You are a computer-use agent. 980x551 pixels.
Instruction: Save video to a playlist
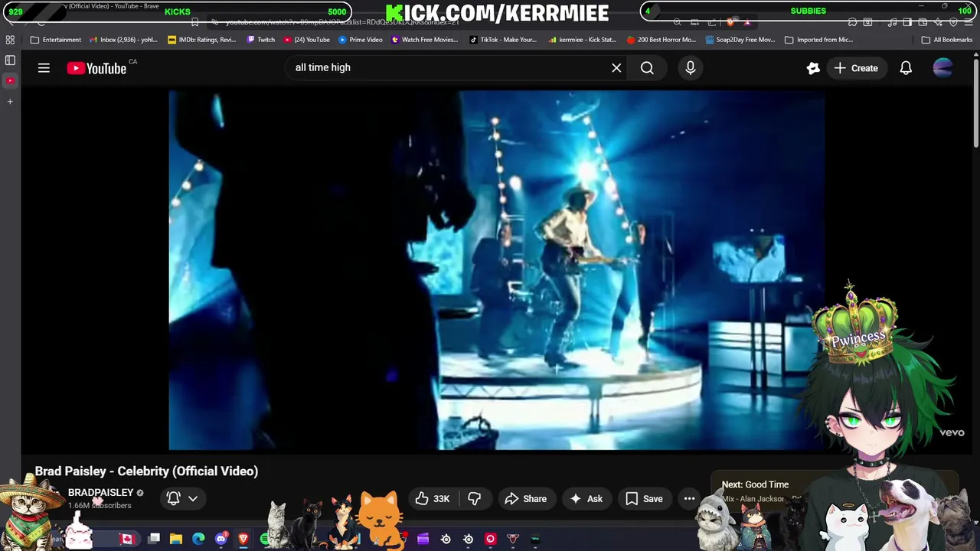click(x=644, y=499)
